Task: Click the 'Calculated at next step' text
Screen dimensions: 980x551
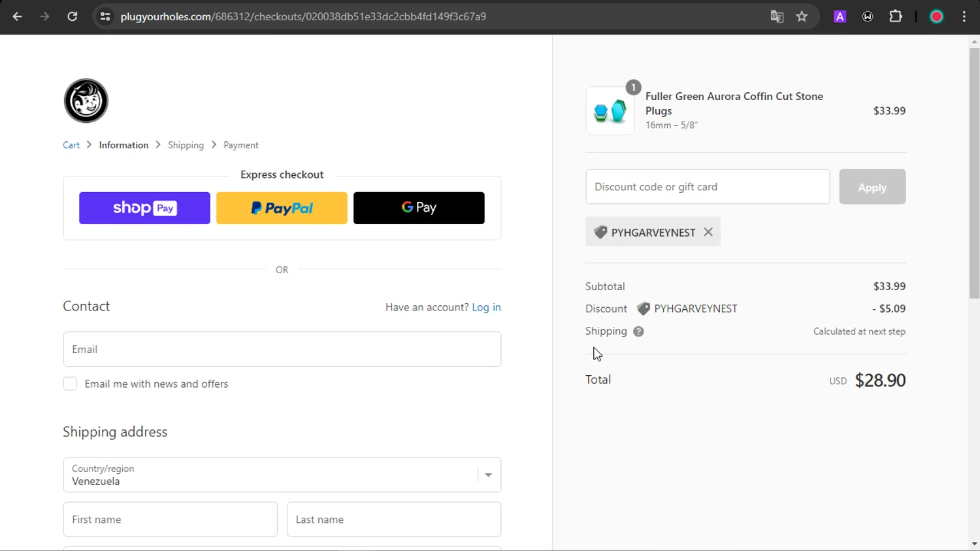Action: [859, 331]
